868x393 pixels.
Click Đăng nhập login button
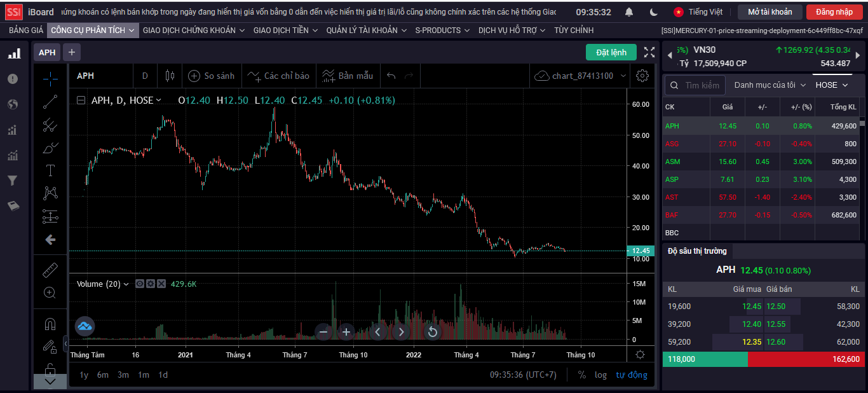tap(834, 12)
